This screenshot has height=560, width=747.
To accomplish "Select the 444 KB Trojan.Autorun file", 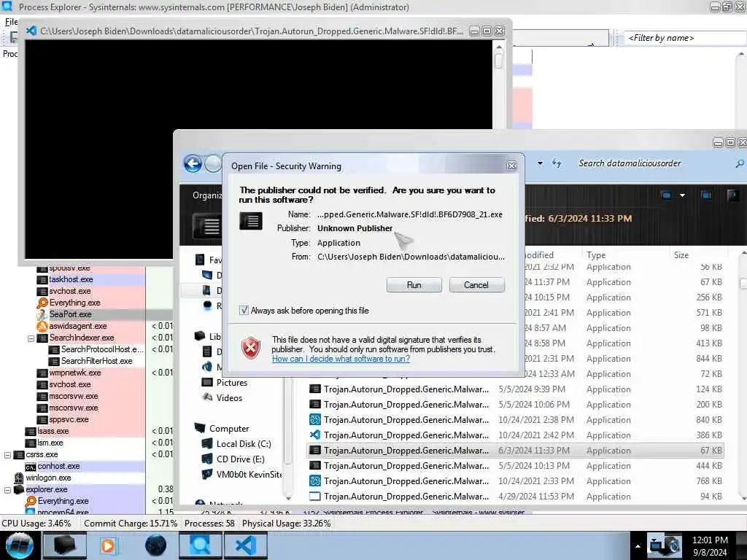I will 516,466.
